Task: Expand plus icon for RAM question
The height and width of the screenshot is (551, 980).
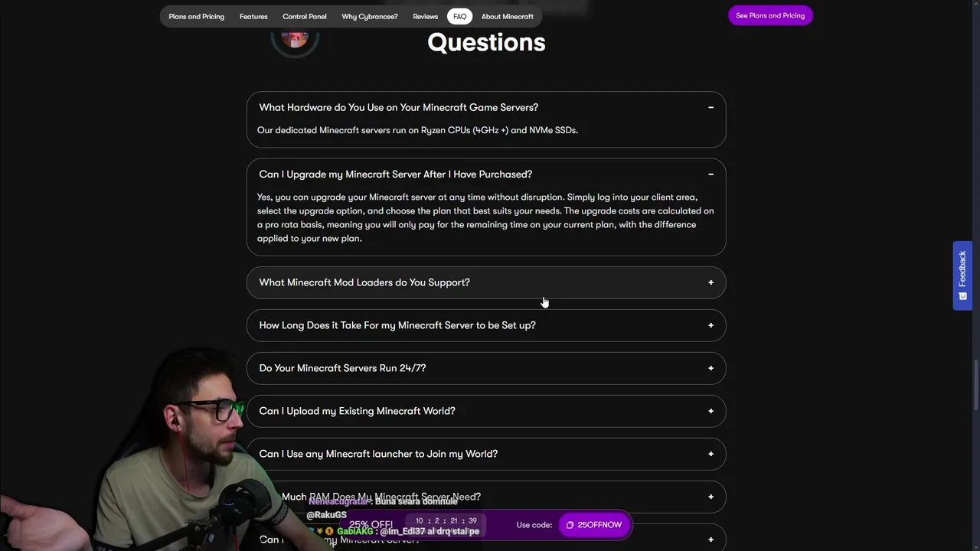Action: (710, 497)
